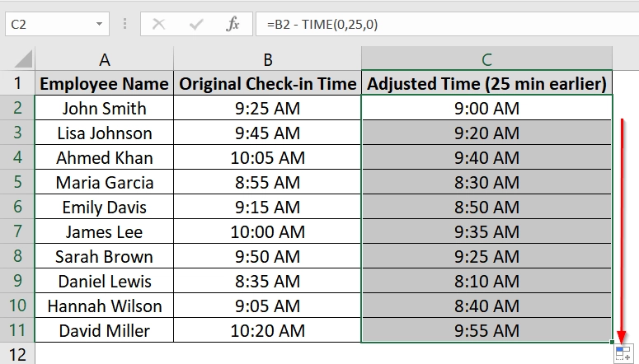The height and width of the screenshot is (364, 639).
Task: Select column B header
Action: point(268,59)
